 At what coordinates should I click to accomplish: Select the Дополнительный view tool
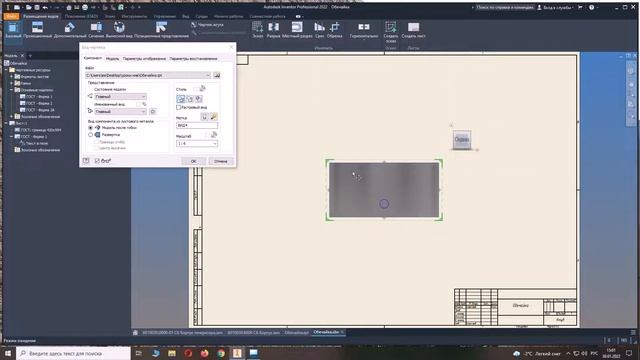pyautogui.click(x=70, y=30)
